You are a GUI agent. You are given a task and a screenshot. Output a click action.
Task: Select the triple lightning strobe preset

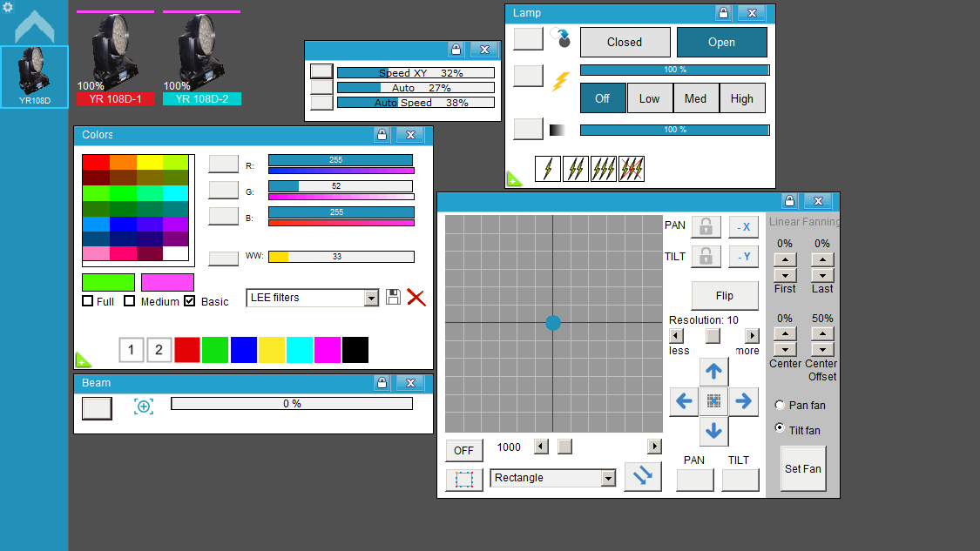(x=603, y=169)
